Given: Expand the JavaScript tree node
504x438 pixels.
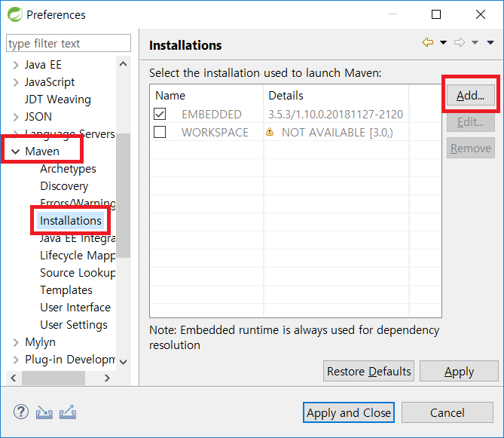Looking at the screenshot, I should click(x=16, y=82).
